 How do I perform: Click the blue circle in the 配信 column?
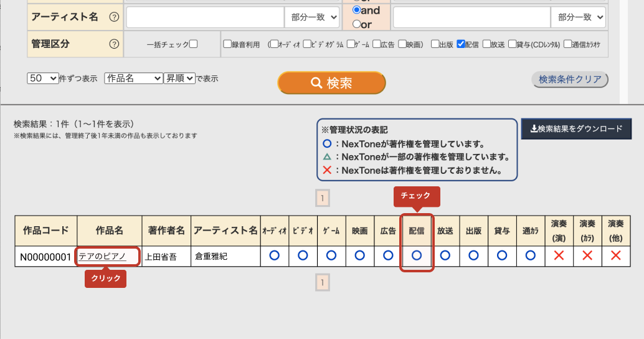417,255
